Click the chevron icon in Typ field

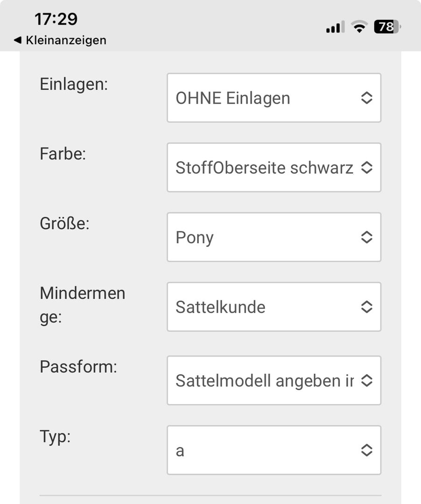point(367,450)
